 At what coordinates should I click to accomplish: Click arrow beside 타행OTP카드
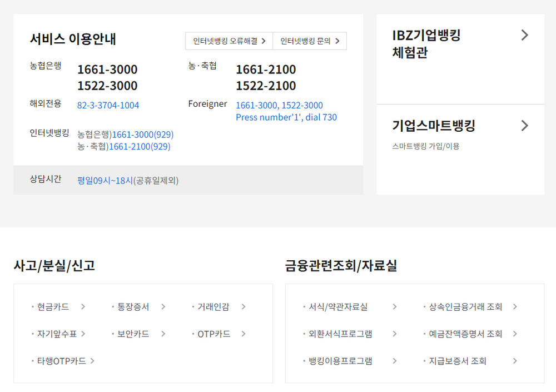92,361
